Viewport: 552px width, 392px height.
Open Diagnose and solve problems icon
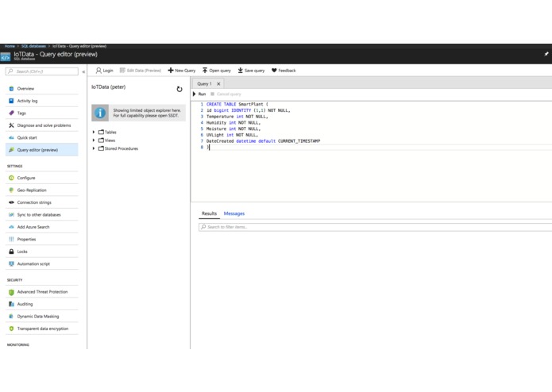11,125
